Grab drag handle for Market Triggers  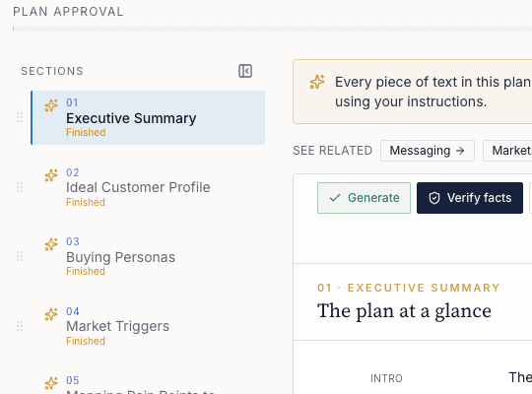(x=20, y=326)
